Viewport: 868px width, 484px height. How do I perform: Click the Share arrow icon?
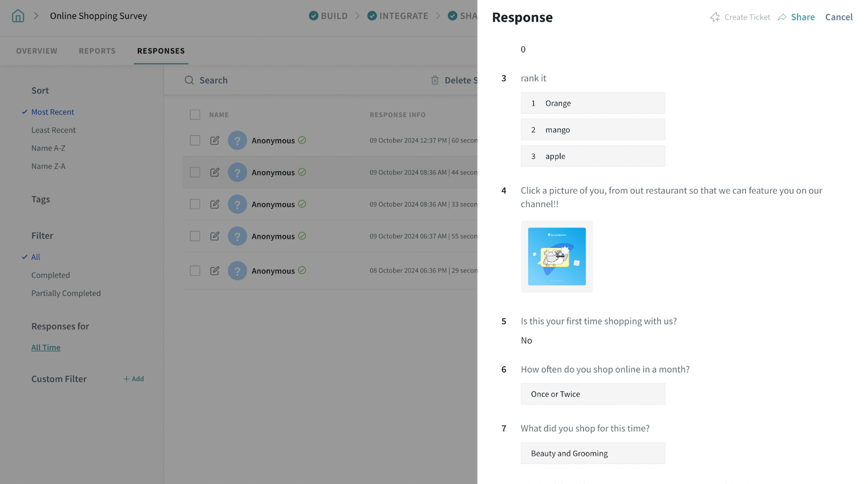(x=782, y=17)
